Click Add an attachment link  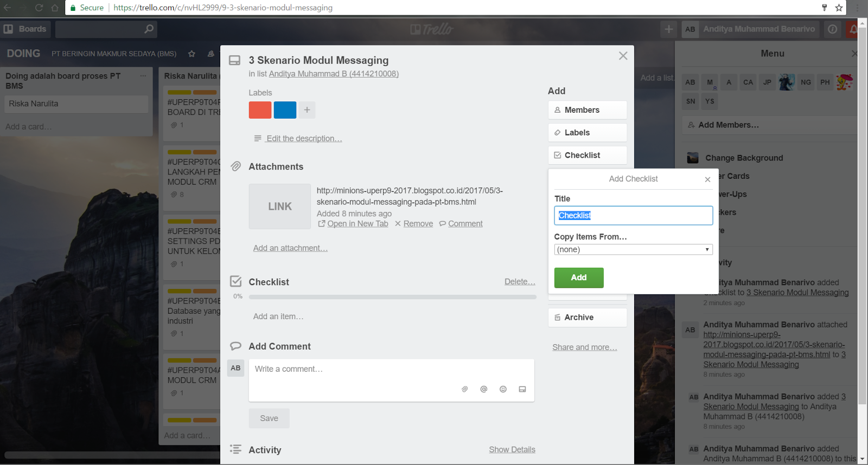[x=290, y=248]
